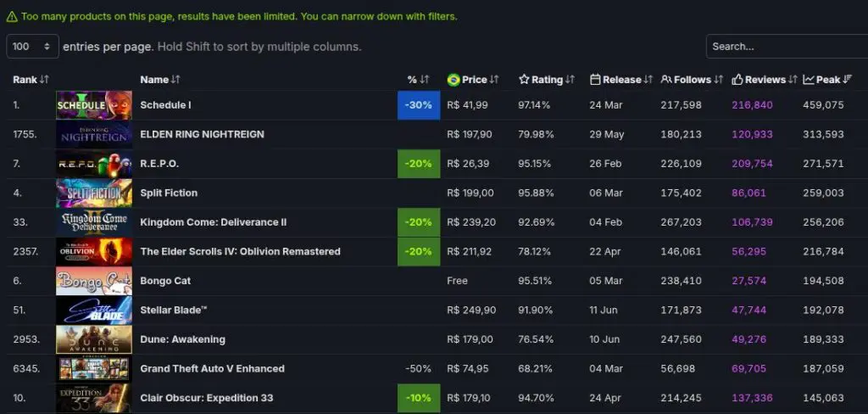Click -20% badge for Kingdom Come
The height and width of the screenshot is (414, 868).
point(419,222)
